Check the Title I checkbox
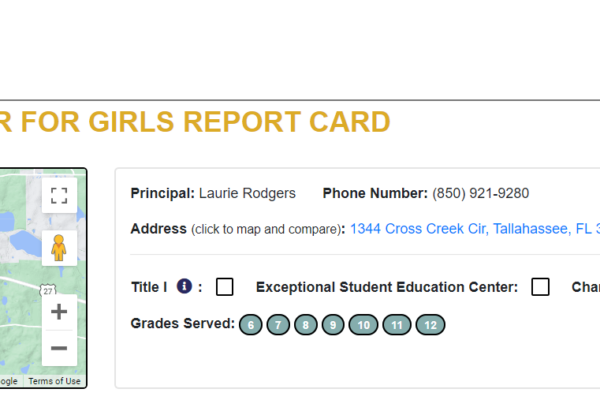The image size is (600, 400). coord(225,287)
